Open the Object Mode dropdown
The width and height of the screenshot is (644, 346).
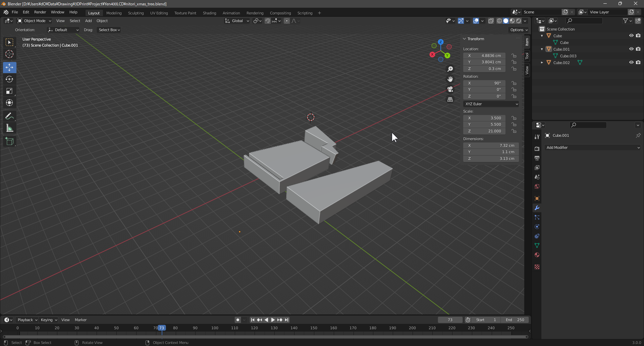coord(34,21)
